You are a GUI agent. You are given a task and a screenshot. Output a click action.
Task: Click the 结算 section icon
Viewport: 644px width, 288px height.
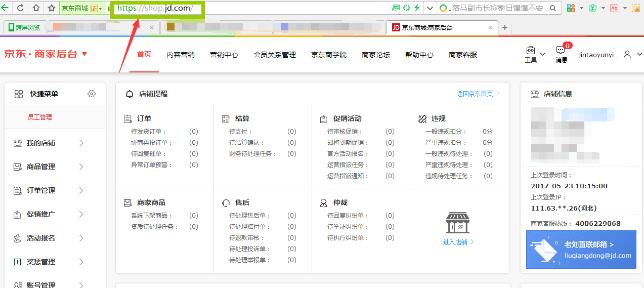(x=226, y=119)
